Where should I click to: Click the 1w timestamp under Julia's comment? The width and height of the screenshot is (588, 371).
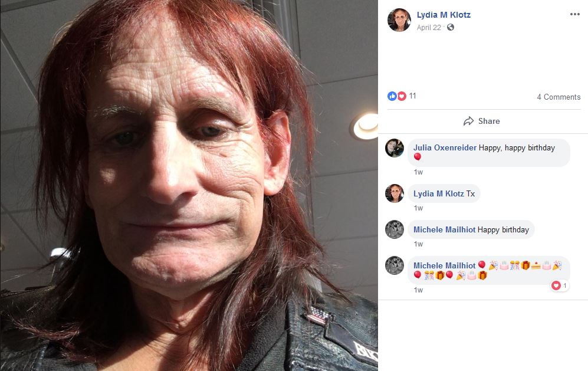pyautogui.click(x=418, y=172)
